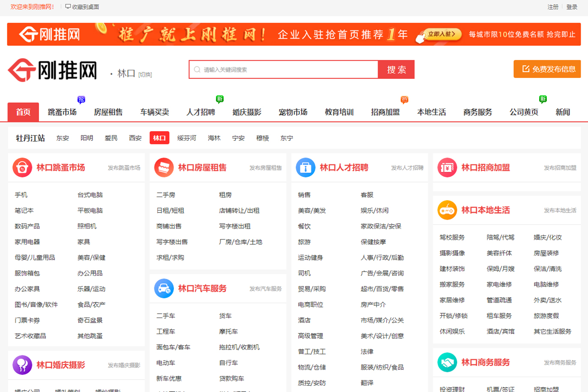588x392 pixels.
Task: Click the 林口本地生活 game controller icon
Action: [x=447, y=210]
